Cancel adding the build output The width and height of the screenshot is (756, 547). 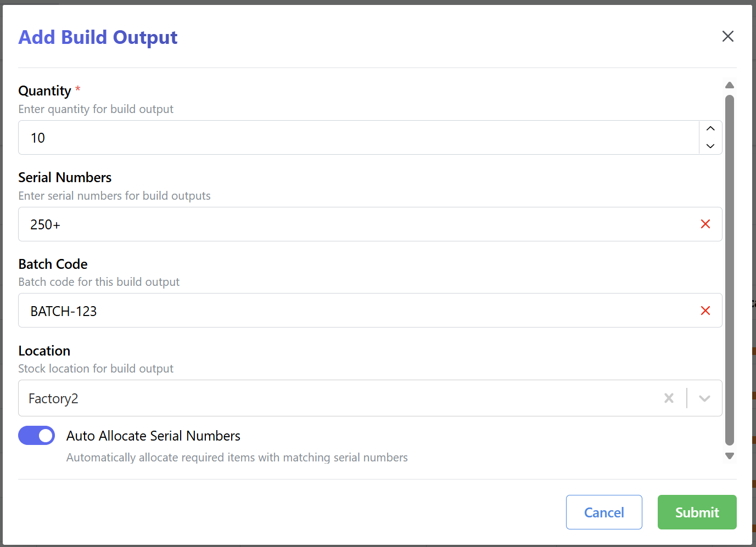[x=604, y=512]
